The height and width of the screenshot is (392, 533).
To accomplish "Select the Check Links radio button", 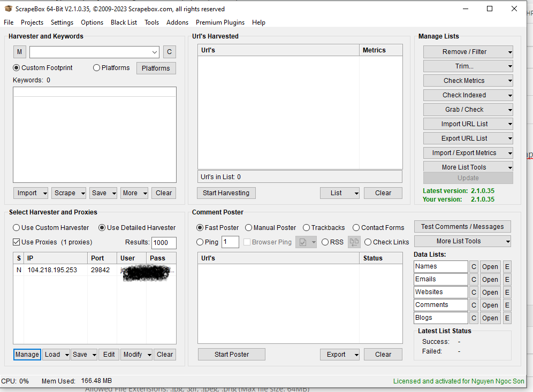I will 368,242.
